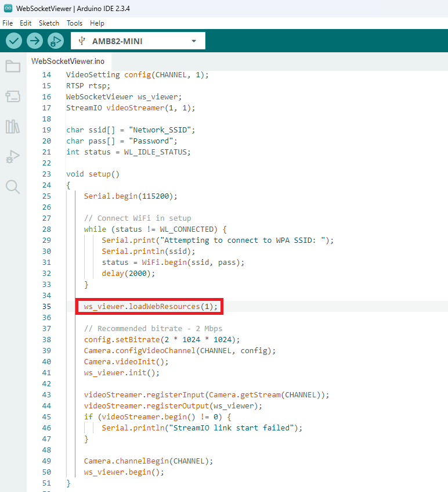Open the Sketch menu
The width and height of the screenshot is (448, 492).
pyautogui.click(x=49, y=23)
